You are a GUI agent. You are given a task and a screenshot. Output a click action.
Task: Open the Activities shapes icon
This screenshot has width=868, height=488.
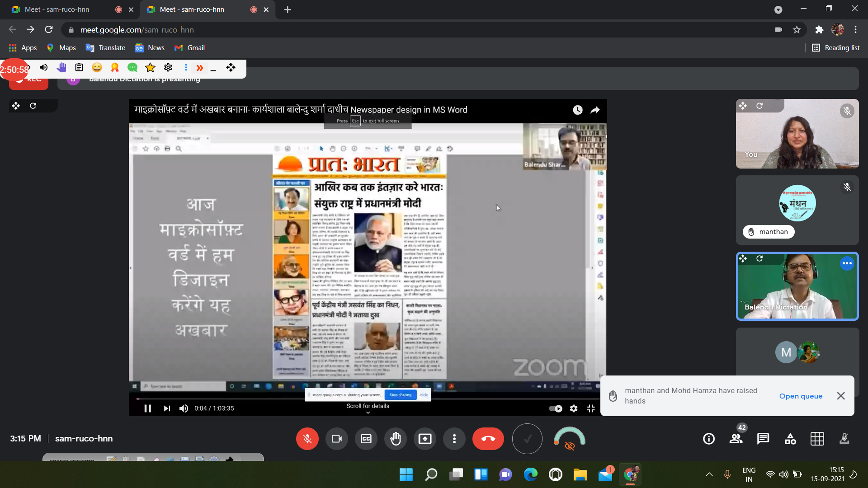click(x=790, y=439)
